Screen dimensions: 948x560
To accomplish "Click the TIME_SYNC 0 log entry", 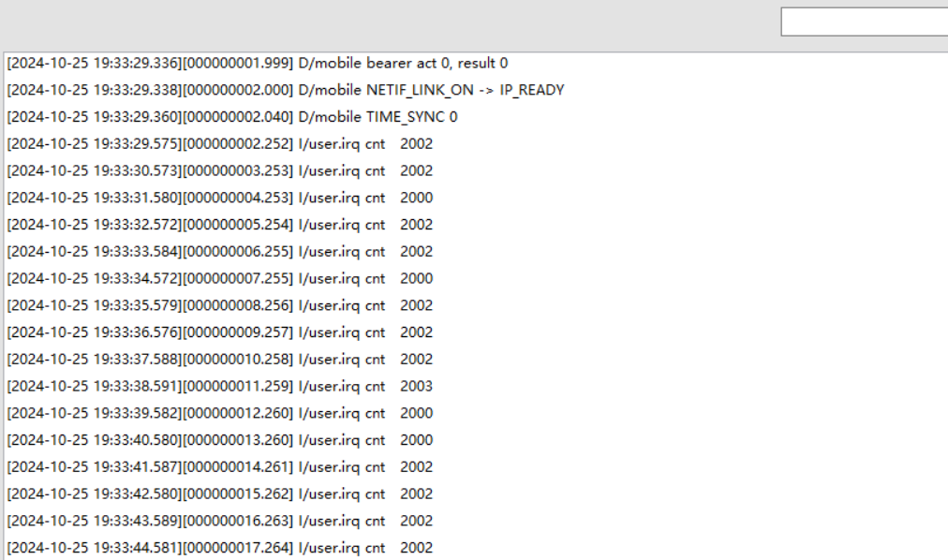I will pyautogui.click(x=232, y=117).
